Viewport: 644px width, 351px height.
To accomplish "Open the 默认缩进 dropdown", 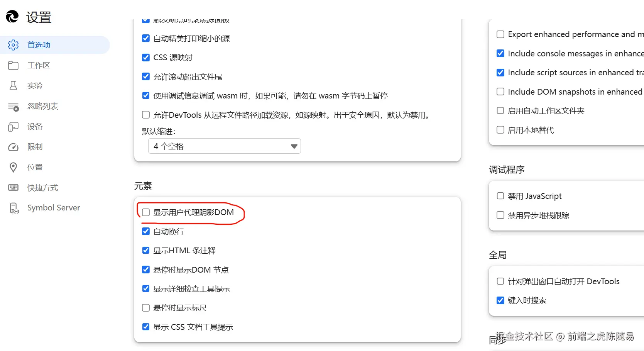I will (224, 146).
